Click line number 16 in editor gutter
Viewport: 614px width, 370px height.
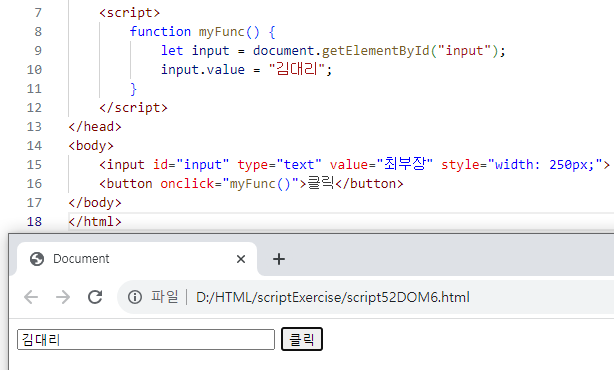[x=34, y=184]
